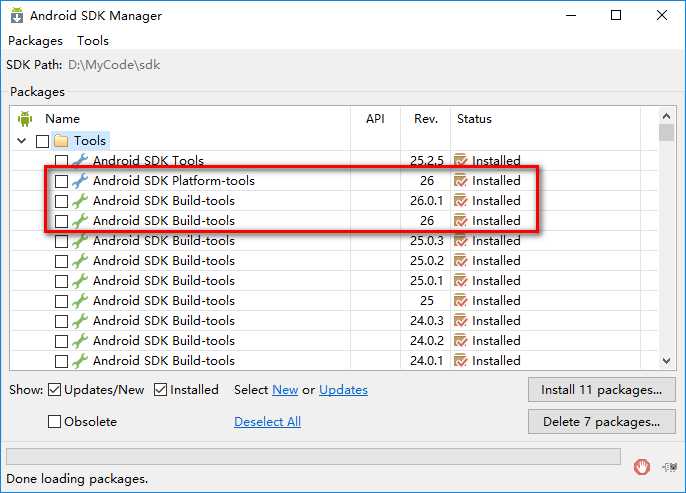The height and width of the screenshot is (493, 686).
Task: Uncheck the Updates/New show filter
Action: [54, 389]
